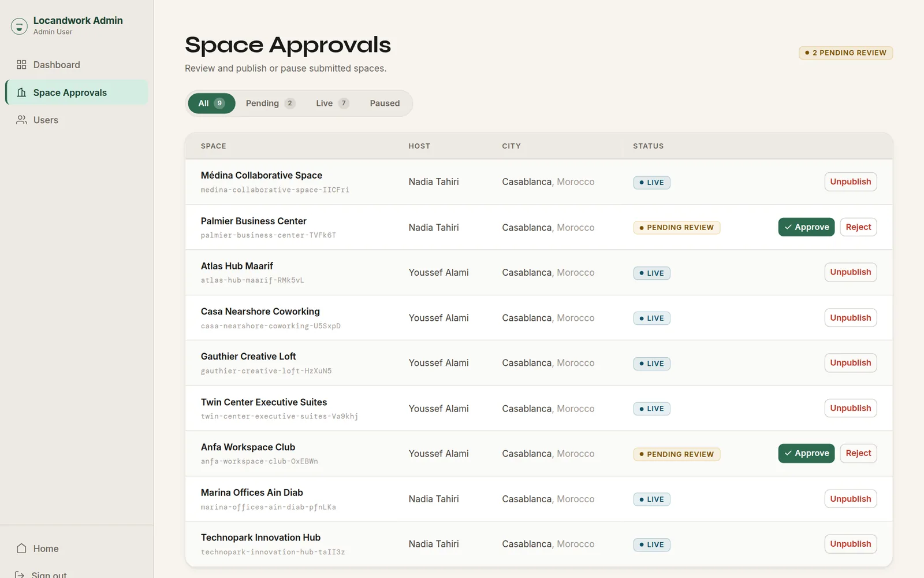Click the Users people icon
The width and height of the screenshot is (924, 578).
click(x=21, y=120)
